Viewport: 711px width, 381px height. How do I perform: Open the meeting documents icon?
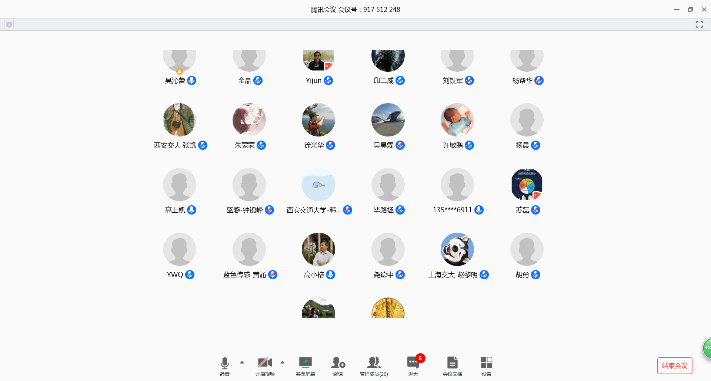point(452,366)
